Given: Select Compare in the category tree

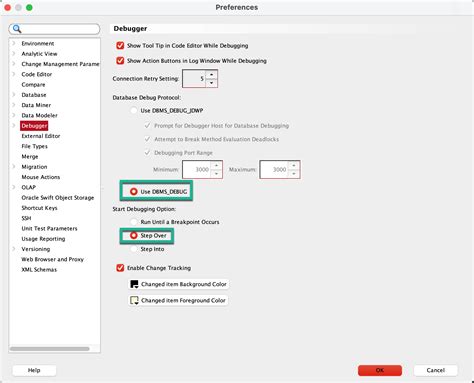Looking at the screenshot, I should (33, 85).
